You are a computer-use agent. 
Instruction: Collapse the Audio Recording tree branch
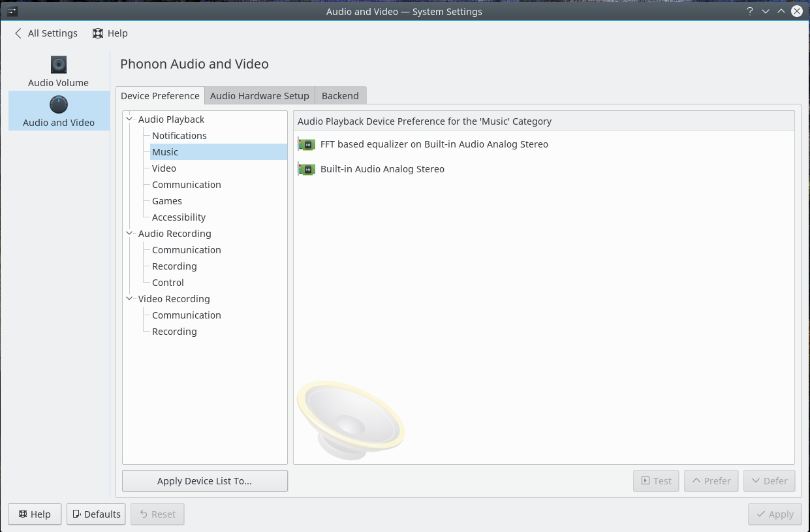coord(129,234)
